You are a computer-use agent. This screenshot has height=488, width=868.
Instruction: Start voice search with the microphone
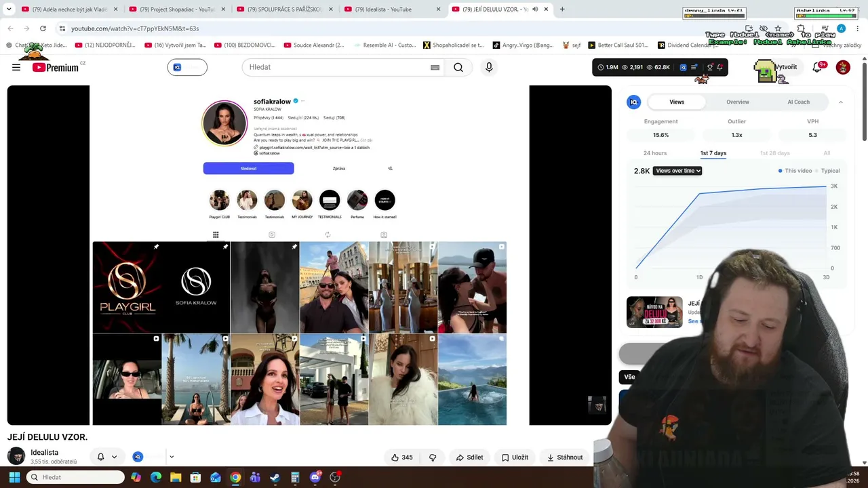coord(489,67)
